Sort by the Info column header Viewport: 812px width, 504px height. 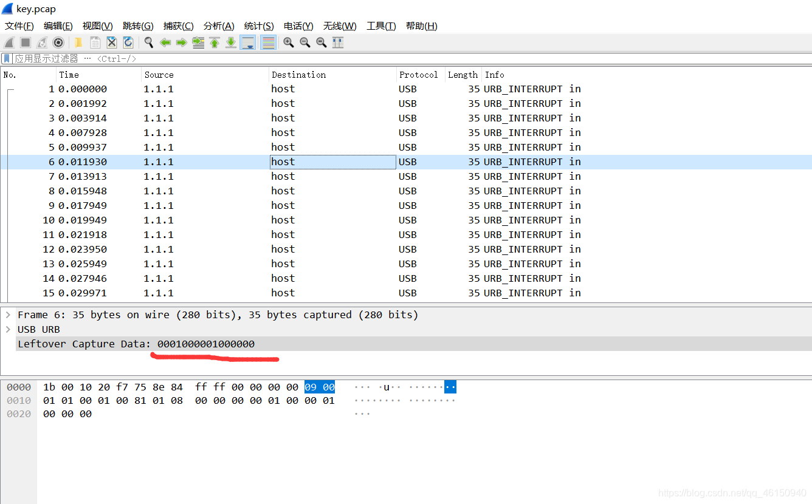click(x=647, y=75)
